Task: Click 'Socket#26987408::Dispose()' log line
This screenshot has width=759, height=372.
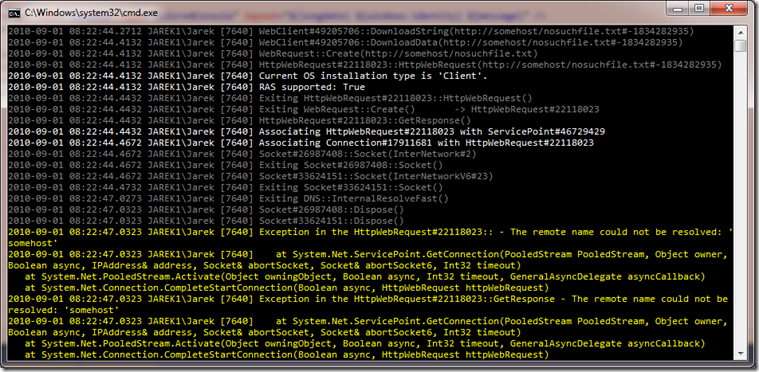Action: coord(206,209)
